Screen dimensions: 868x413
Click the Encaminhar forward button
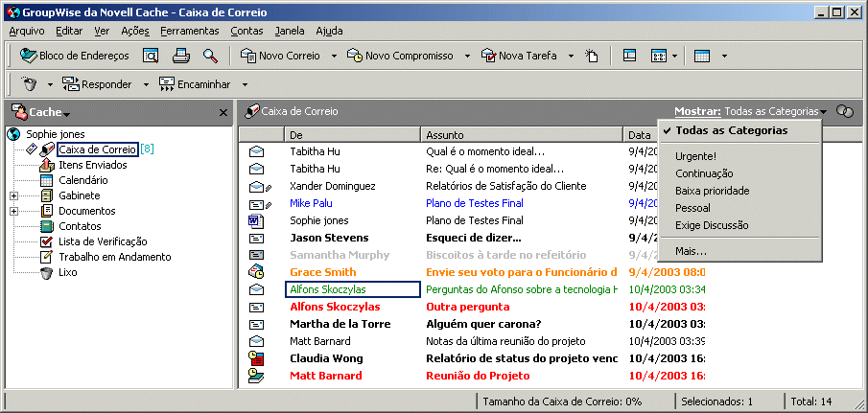[195, 84]
